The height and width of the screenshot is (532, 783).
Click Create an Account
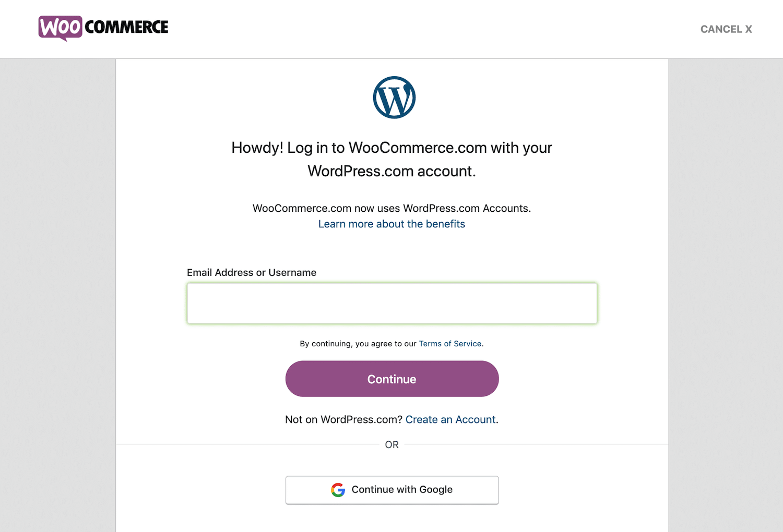pyautogui.click(x=450, y=419)
